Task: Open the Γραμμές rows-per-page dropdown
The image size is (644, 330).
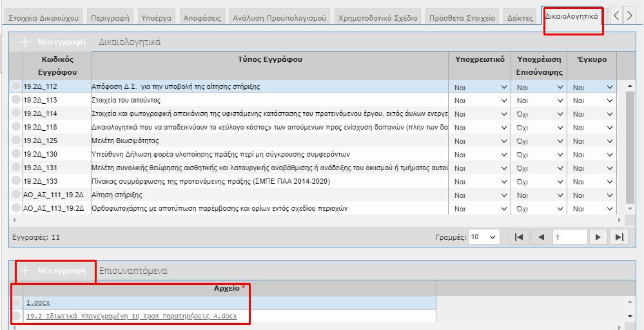Action: 484,237
